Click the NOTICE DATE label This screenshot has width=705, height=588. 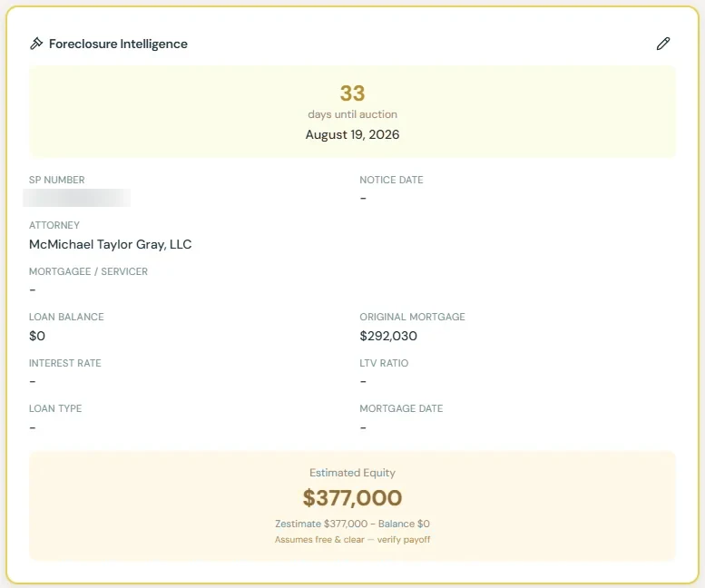(x=391, y=180)
